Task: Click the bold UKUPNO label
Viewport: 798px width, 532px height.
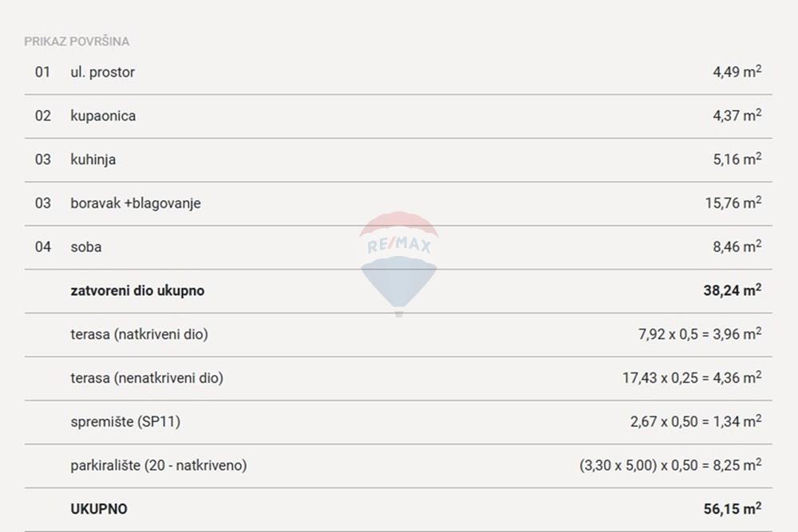Action: click(99, 509)
